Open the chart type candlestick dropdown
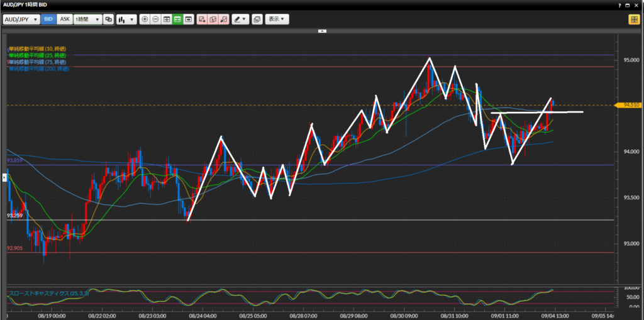644x320 pixels. coord(126,19)
